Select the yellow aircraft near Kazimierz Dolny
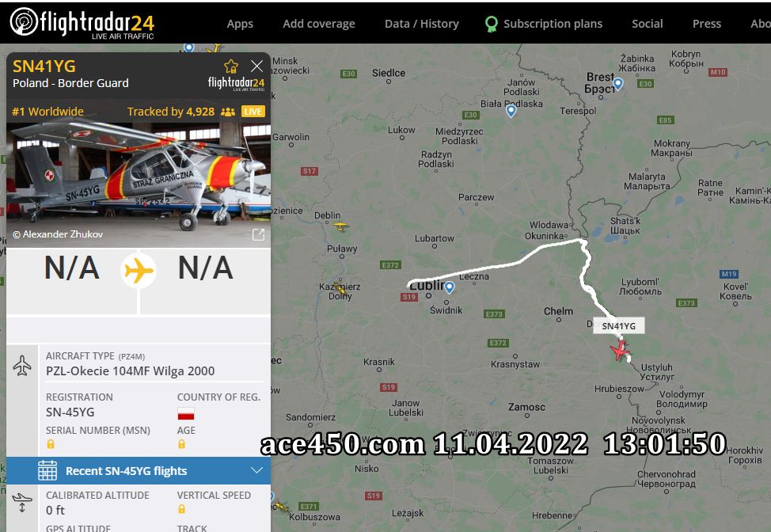 coord(340,288)
